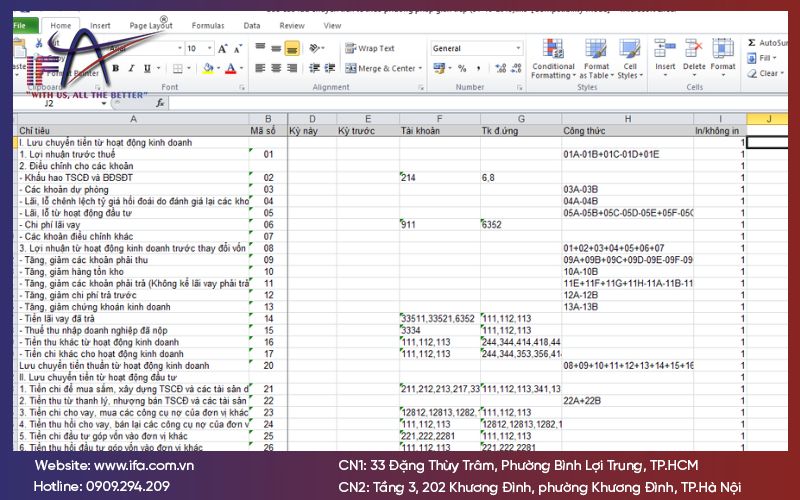Switch to the Formulas tab
The image size is (800, 500).
point(208,26)
